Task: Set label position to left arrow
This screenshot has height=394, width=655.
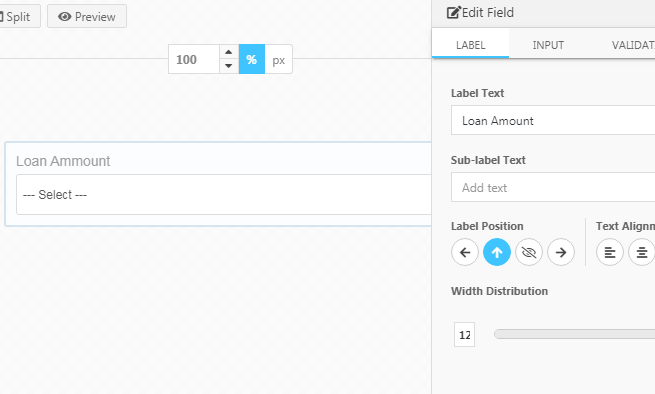Action: coord(465,252)
